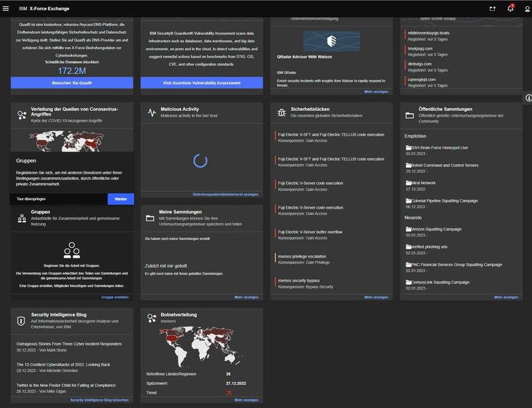Click the IBM X-Force Exchange title
Screen dimensions: 532x408
coord(44,8)
